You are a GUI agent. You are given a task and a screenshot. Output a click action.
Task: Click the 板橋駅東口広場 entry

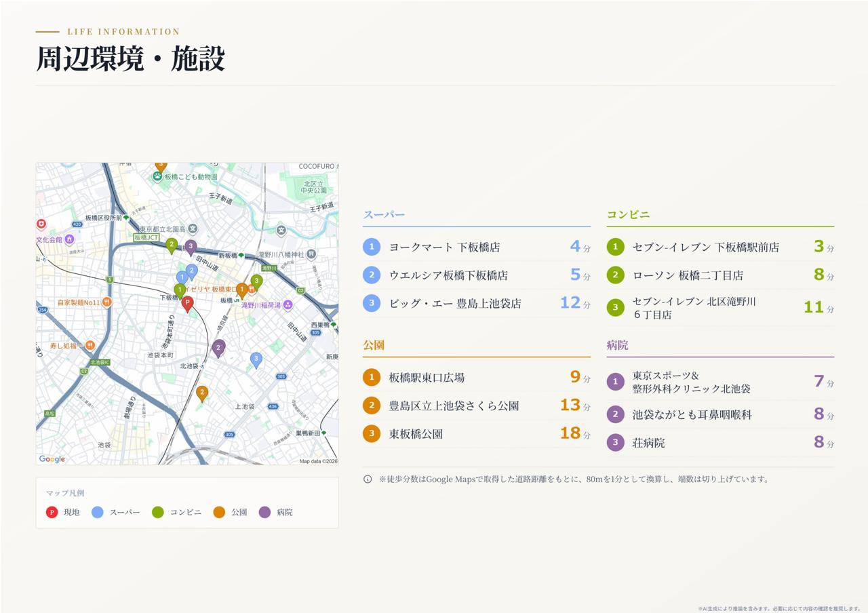pos(477,377)
